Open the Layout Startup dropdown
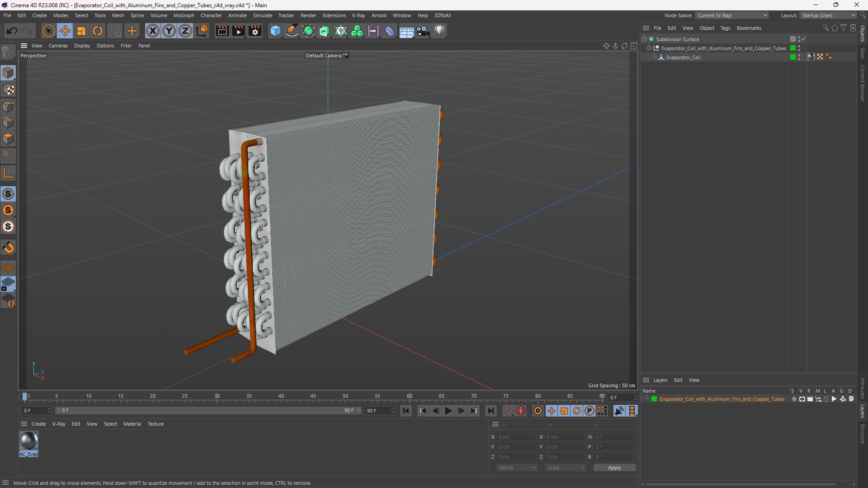The image size is (868, 488). coord(828,15)
